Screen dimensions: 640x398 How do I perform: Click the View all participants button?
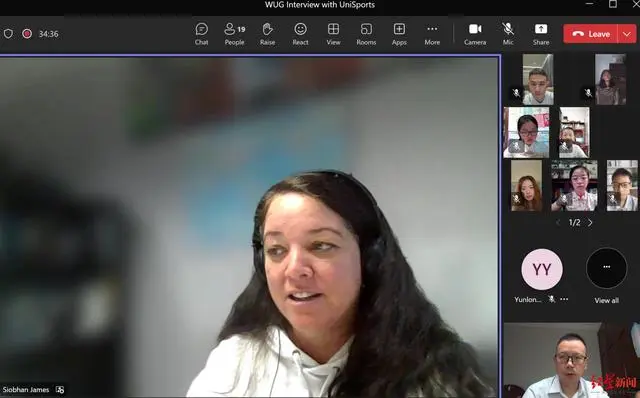point(607,276)
